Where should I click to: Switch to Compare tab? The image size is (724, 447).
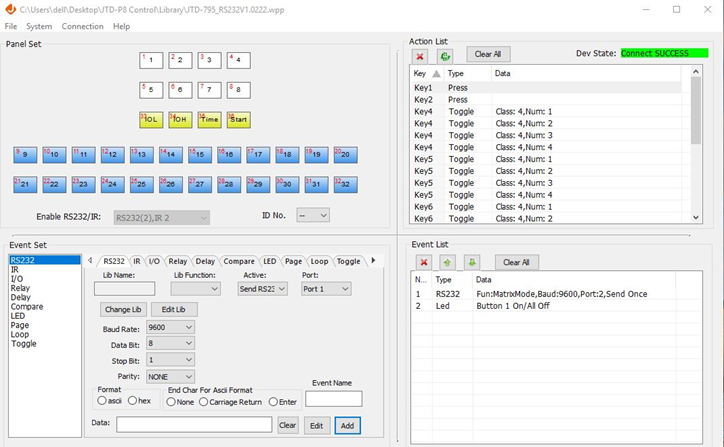[239, 261]
